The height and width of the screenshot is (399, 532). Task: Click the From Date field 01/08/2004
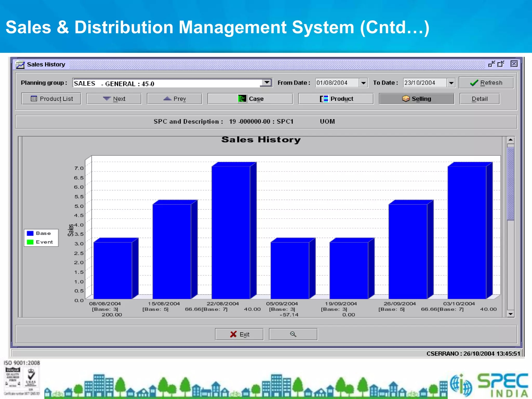[337, 83]
